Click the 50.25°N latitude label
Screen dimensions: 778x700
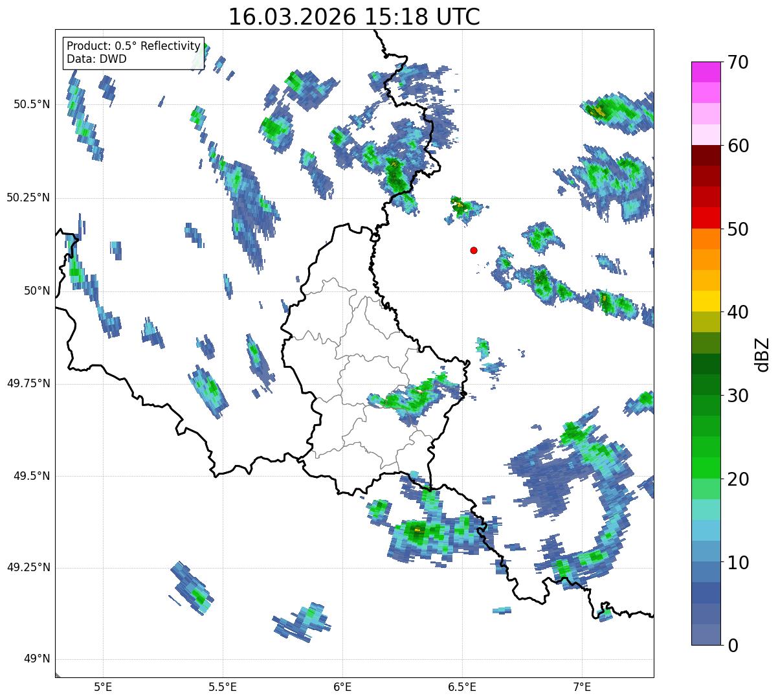28,198
